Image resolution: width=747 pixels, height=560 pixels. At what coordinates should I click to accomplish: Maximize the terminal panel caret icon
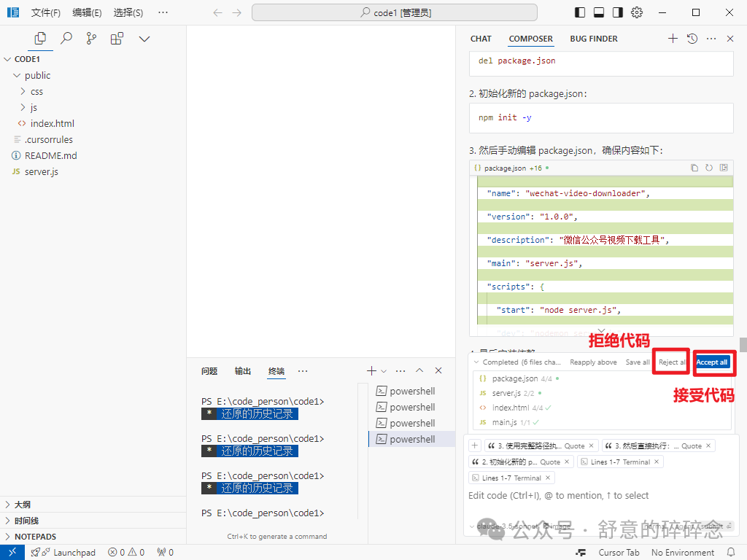point(419,370)
